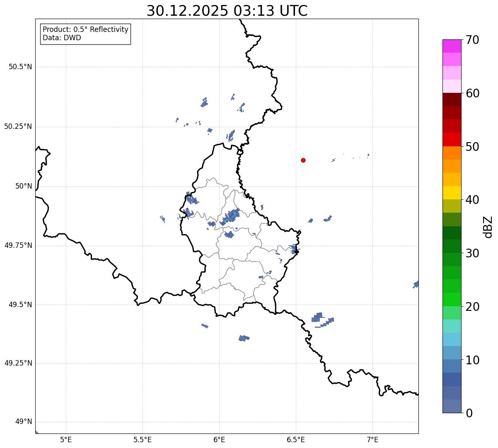Click latitude label 50.25°N

[x=18, y=126]
